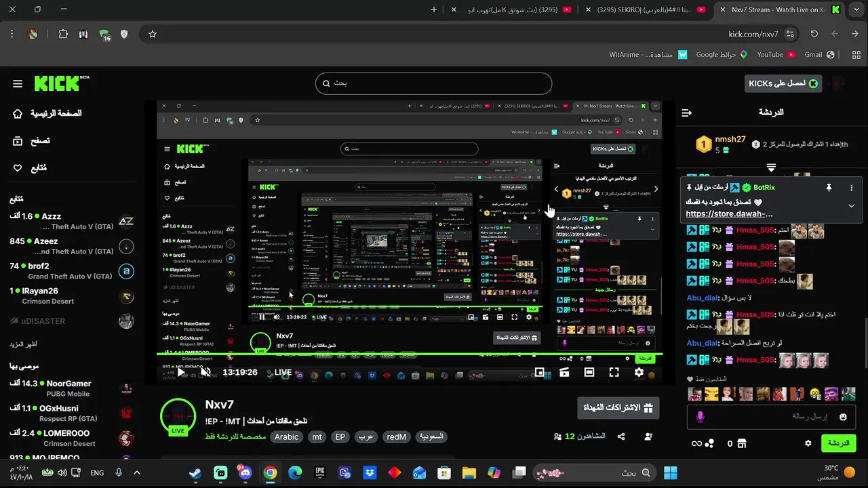Click the Nxv7 streamer avatar
The width and height of the screenshot is (868, 488).
click(178, 416)
